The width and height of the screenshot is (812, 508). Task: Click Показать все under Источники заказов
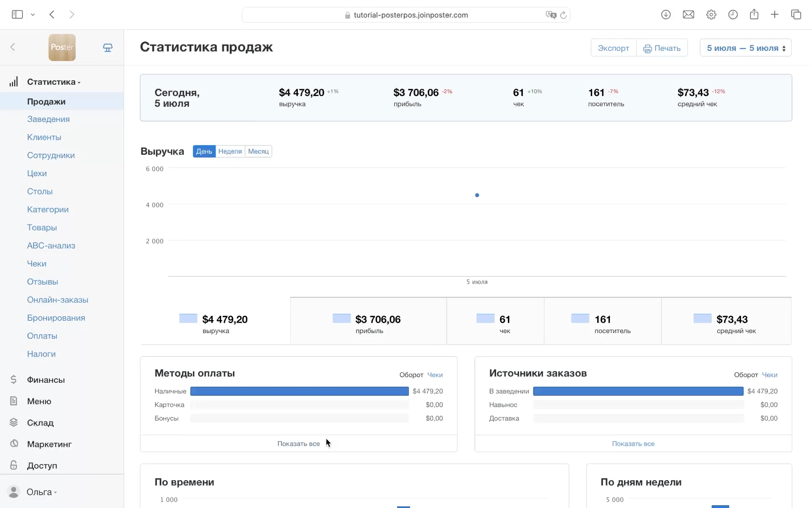(x=633, y=444)
